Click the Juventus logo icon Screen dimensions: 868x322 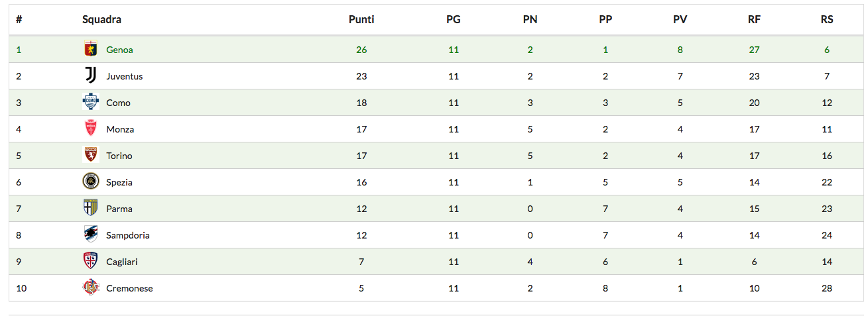point(90,76)
